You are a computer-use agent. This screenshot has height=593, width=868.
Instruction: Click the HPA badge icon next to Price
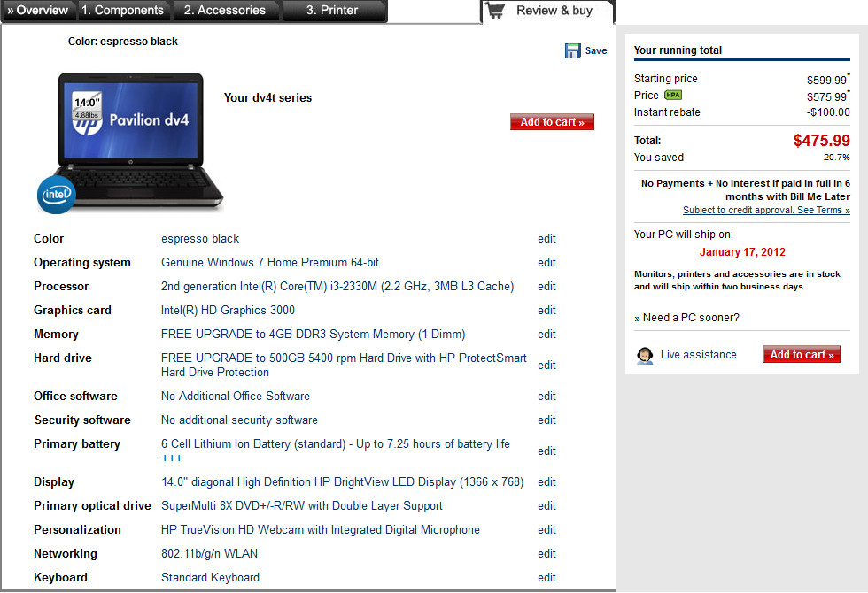(672, 96)
